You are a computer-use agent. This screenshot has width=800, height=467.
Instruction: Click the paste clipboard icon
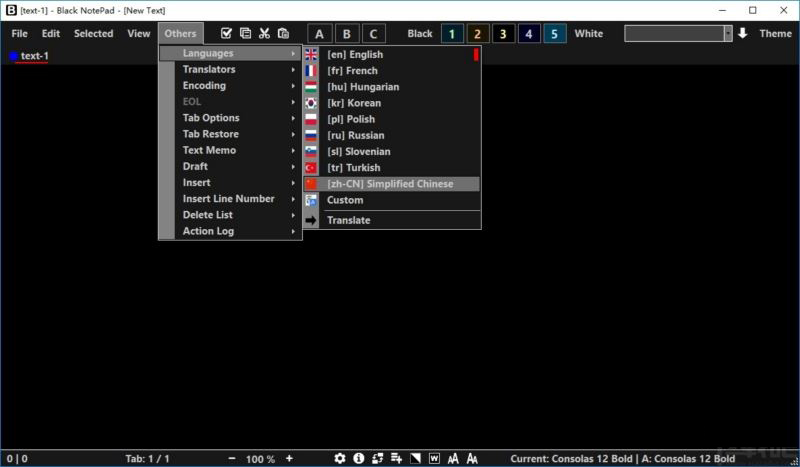coord(283,33)
